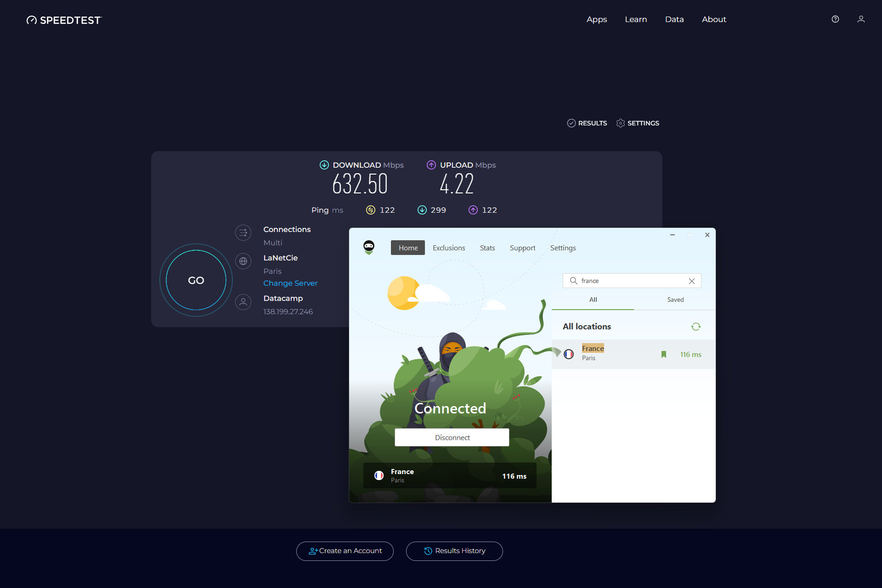Click the france search input field
This screenshot has width=882, height=588.
point(632,280)
